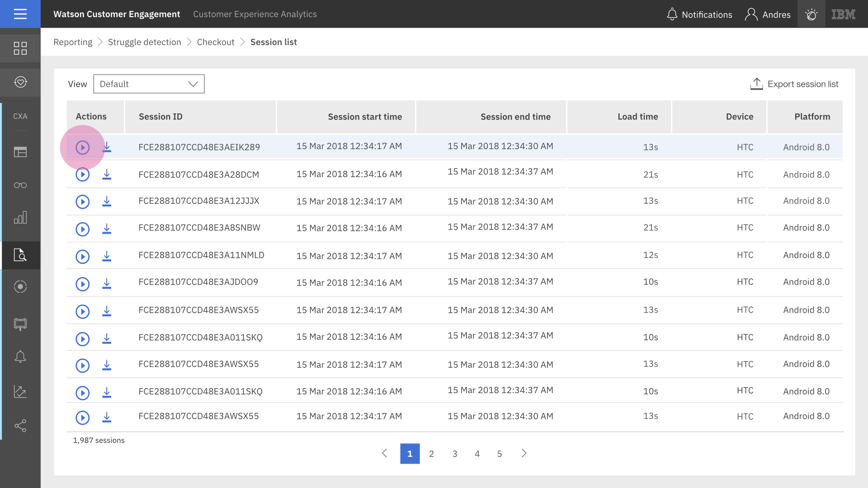Go to Checkout breadcrumb
The width and height of the screenshot is (868, 488).
point(216,42)
